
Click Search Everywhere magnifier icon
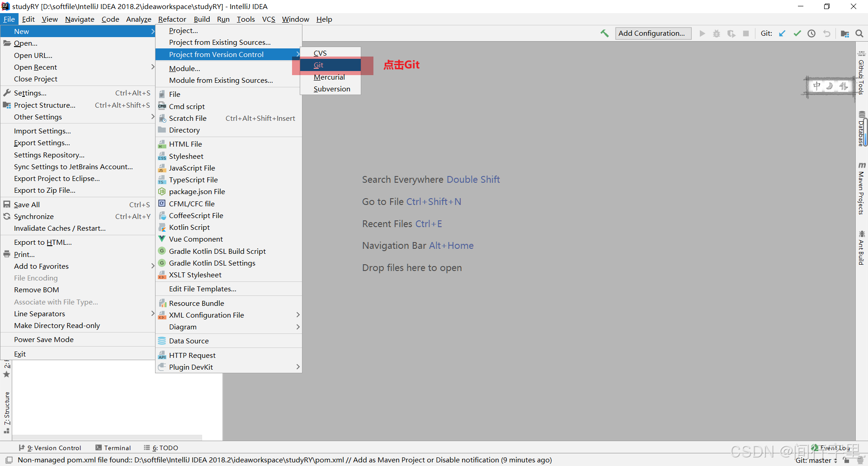click(859, 33)
